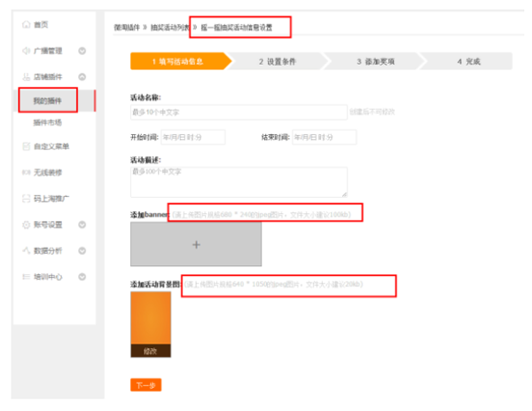
Task: Click the 结束时间 date field
Action: (324, 137)
